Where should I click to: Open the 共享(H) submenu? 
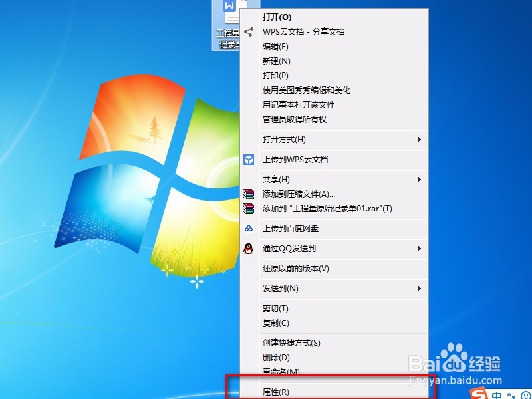(334, 179)
